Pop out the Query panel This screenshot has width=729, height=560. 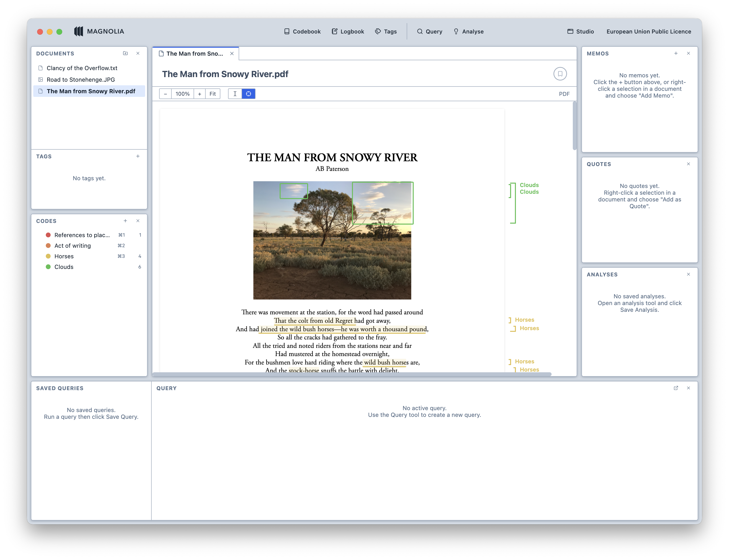(x=676, y=388)
